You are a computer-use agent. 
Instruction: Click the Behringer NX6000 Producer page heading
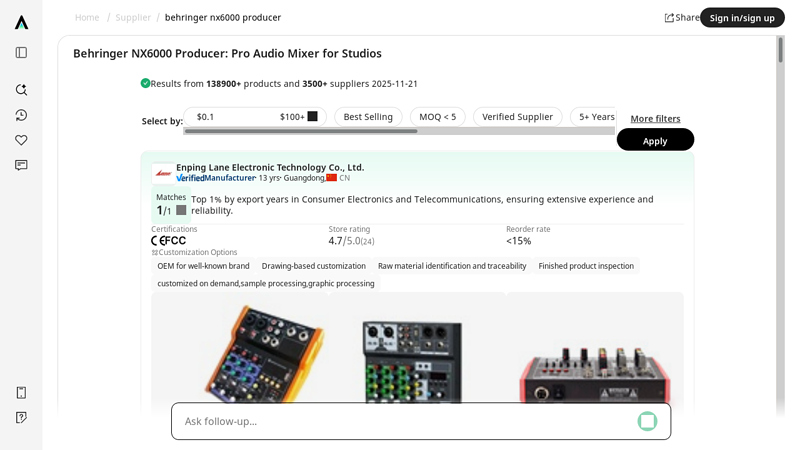(x=228, y=54)
